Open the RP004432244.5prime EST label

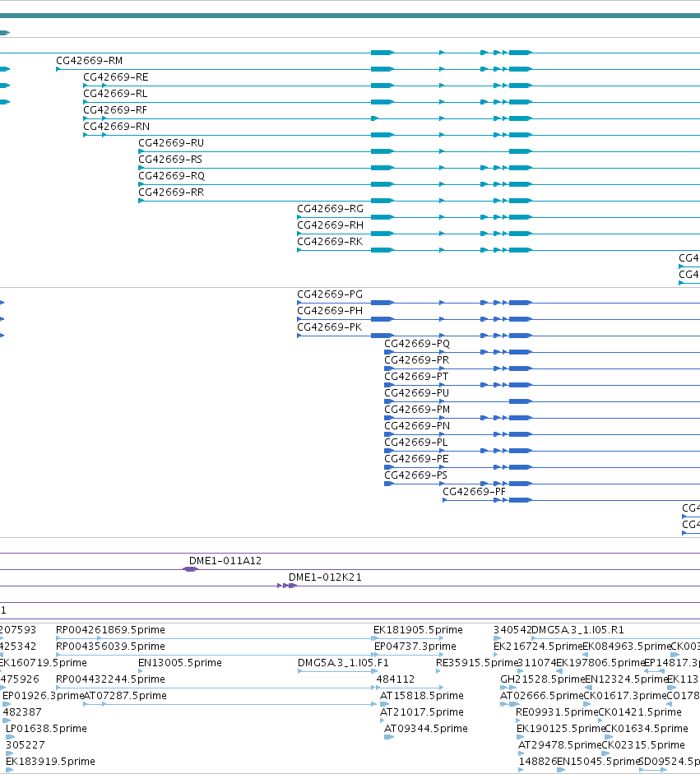tap(110, 679)
